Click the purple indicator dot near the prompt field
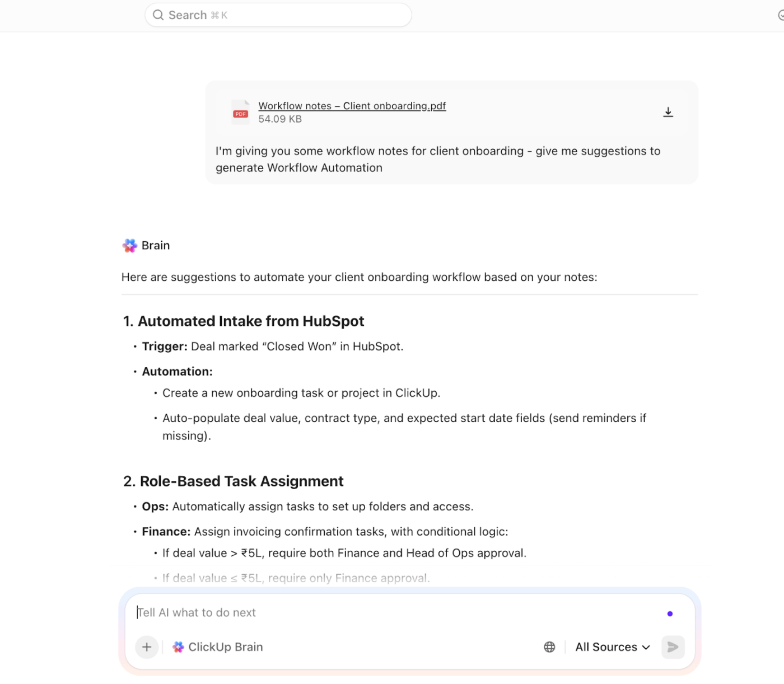Screen dimensions: 784x684 click(x=670, y=613)
